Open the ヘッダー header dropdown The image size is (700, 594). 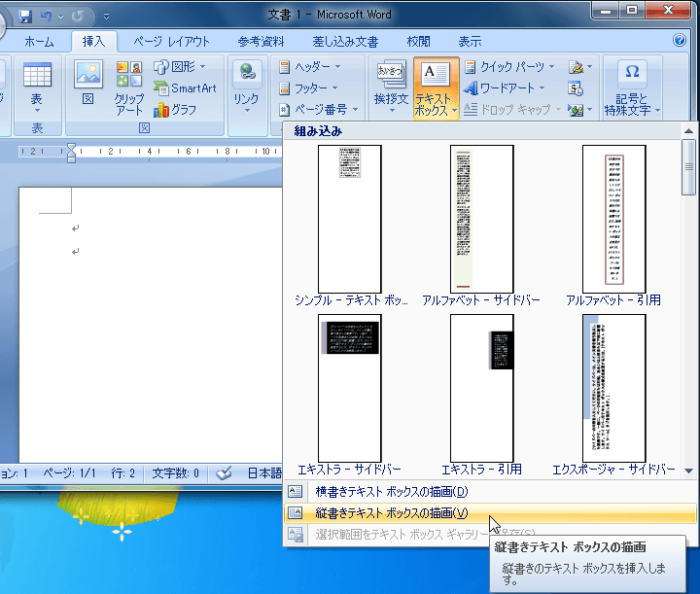pyautogui.click(x=309, y=67)
